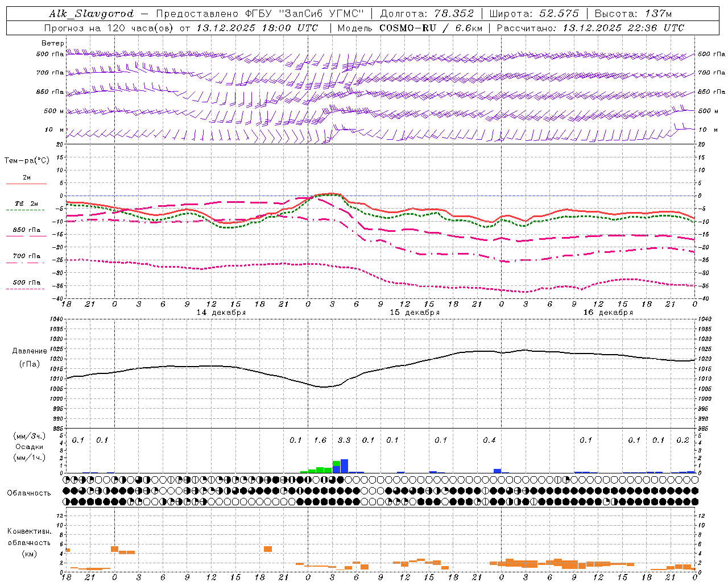Click the 'Облачность' cloud cover label
This screenshot has height=582, width=728.
point(29,493)
